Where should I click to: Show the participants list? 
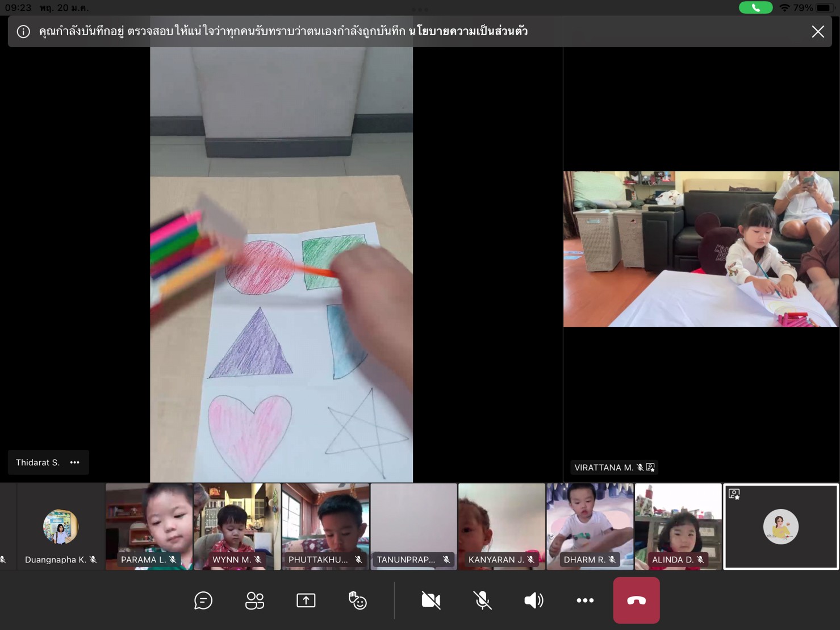pyautogui.click(x=254, y=600)
